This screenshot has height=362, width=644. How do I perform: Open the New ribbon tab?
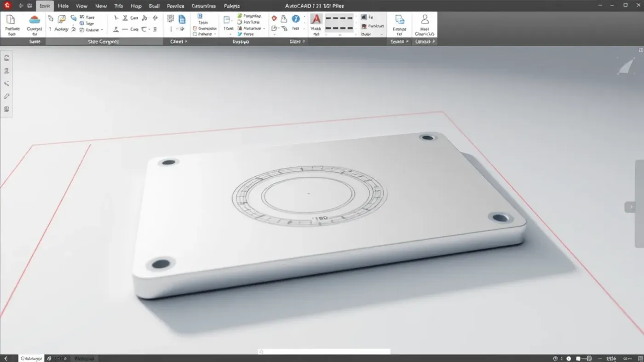pyautogui.click(x=101, y=6)
